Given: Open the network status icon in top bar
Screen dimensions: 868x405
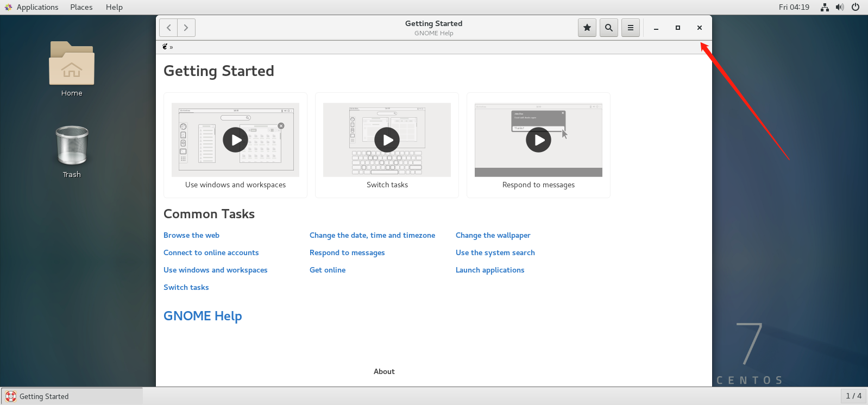Looking at the screenshot, I should [x=825, y=7].
